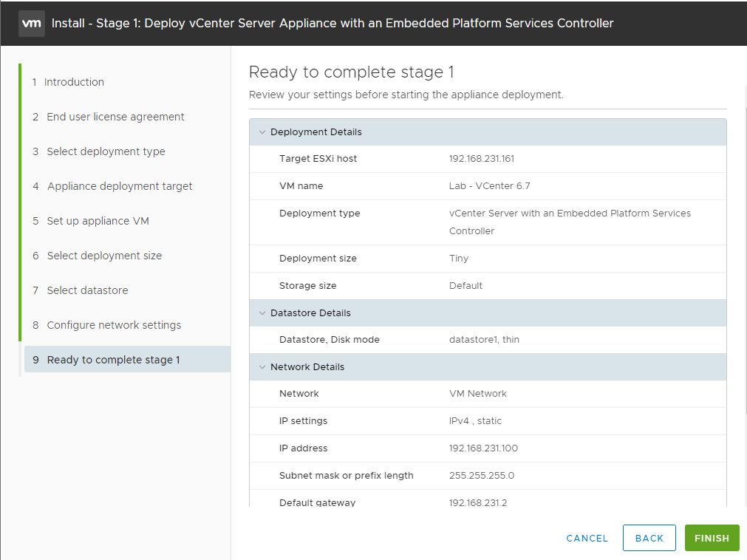Collapse the Network Details section
Screen dimensions: 747x560
tap(262, 366)
